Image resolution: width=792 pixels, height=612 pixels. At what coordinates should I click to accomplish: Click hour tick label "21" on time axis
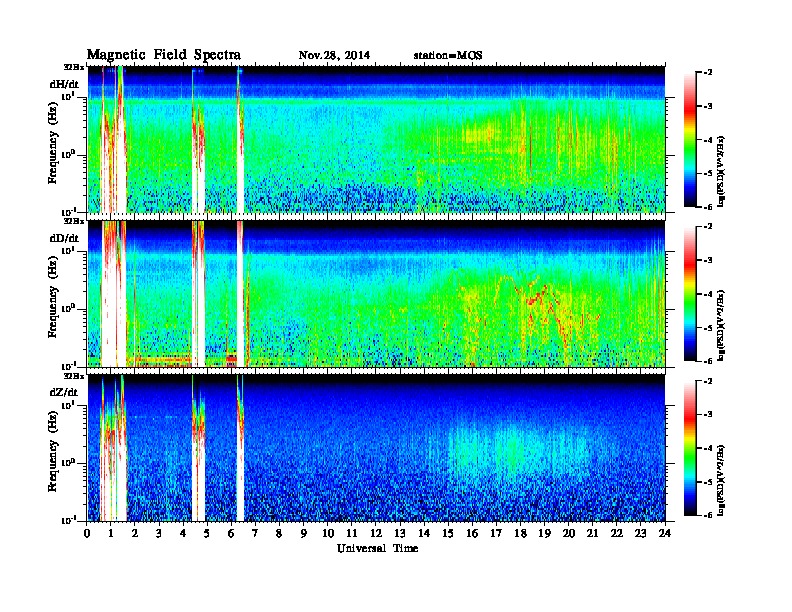click(x=592, y=533)
